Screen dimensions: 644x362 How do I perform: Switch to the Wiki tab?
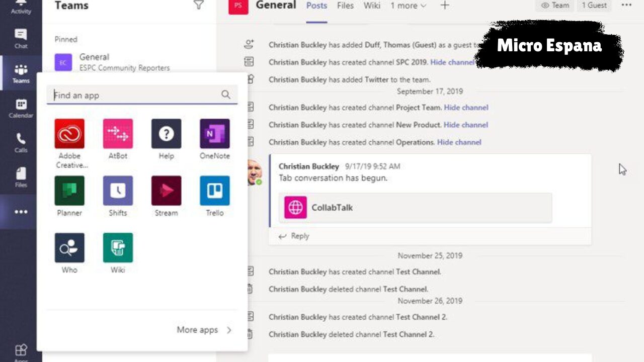372,6
